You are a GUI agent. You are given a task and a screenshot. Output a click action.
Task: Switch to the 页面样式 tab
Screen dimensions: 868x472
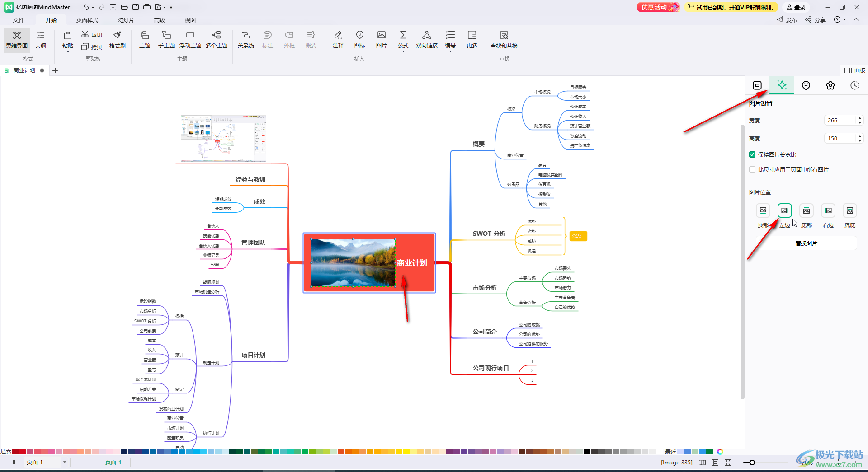[87, 20]
